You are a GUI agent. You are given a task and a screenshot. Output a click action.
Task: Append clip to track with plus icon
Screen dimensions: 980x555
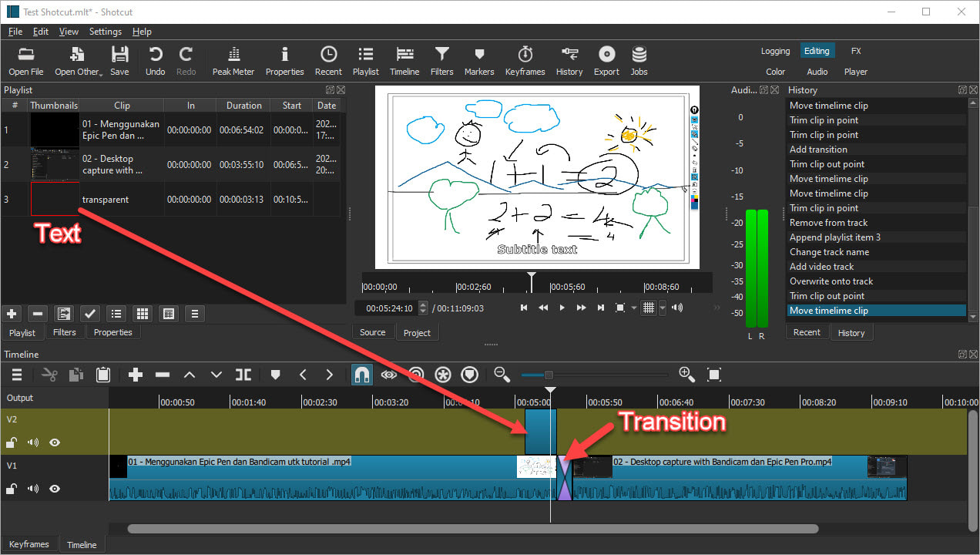(x=136, y=375)
